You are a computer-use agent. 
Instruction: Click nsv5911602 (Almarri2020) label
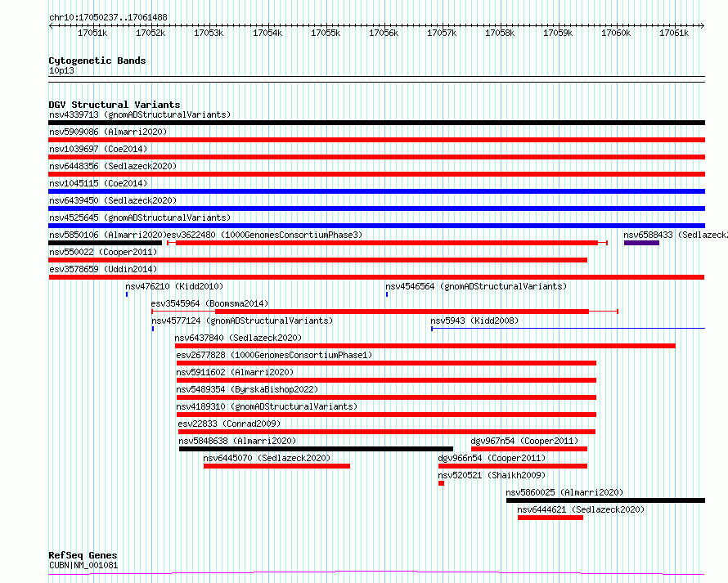tap(235, 372)
